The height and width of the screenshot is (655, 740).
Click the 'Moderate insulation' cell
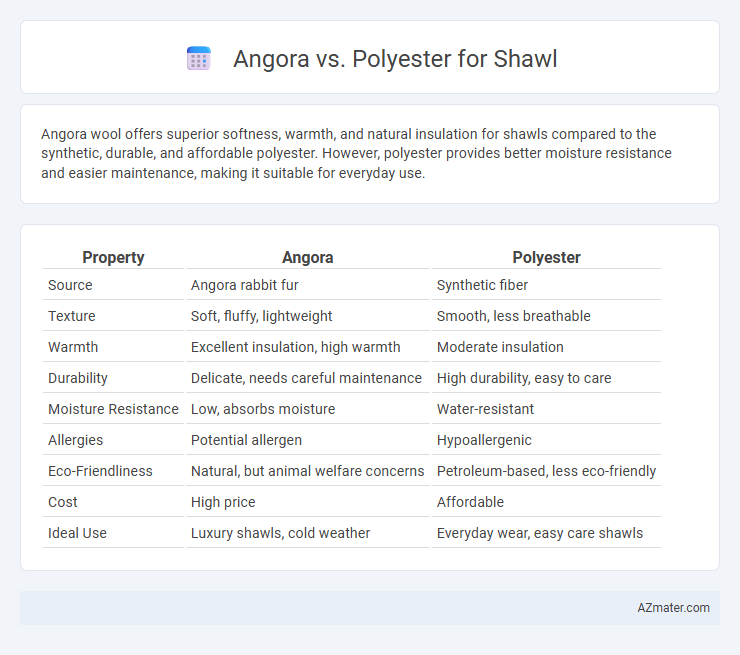[500, 347]
